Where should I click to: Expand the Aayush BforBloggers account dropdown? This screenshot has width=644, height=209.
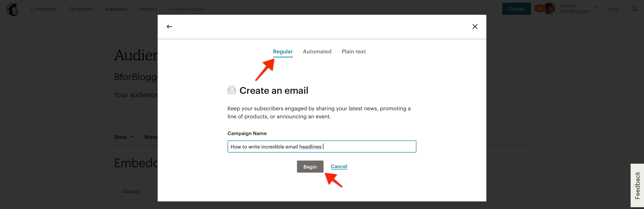(x=597, y=8)
